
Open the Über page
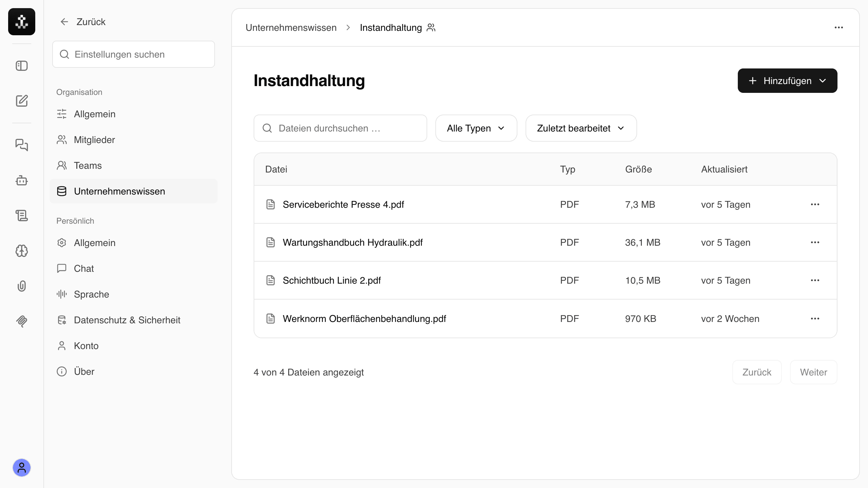pyautogui.click(x=134, y=371)
